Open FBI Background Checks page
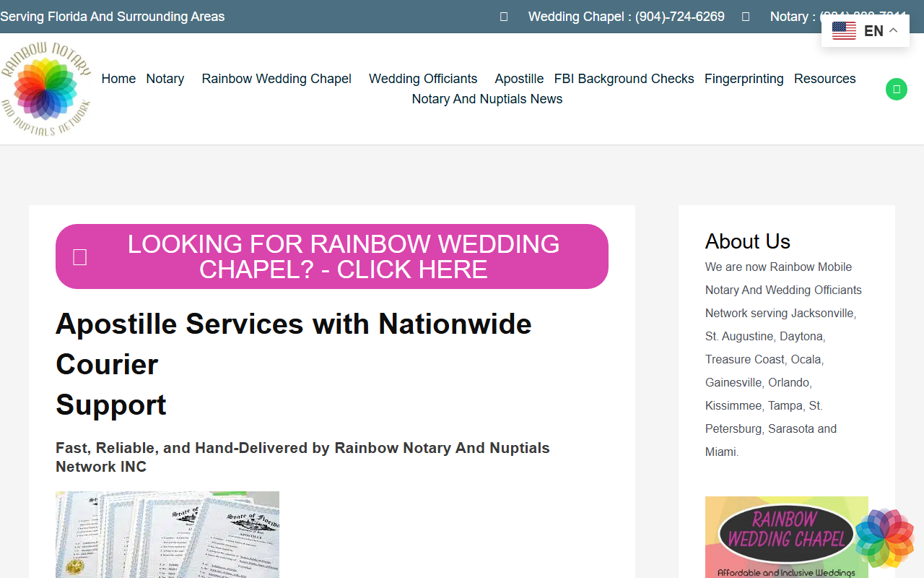 (x=624, y=79)
